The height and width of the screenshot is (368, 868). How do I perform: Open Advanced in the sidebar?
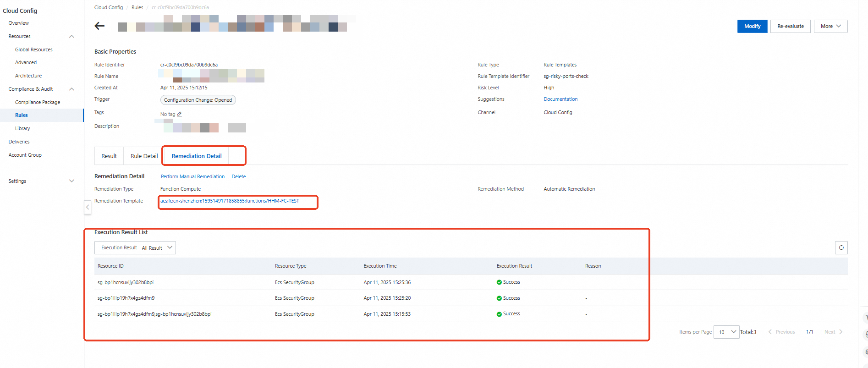tap(26, 62)
